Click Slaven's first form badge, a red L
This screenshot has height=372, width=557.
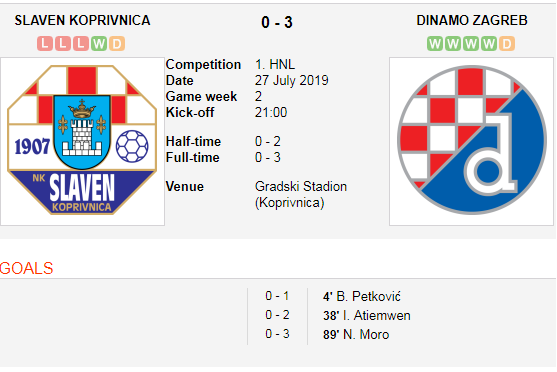(x=45, y=44)
